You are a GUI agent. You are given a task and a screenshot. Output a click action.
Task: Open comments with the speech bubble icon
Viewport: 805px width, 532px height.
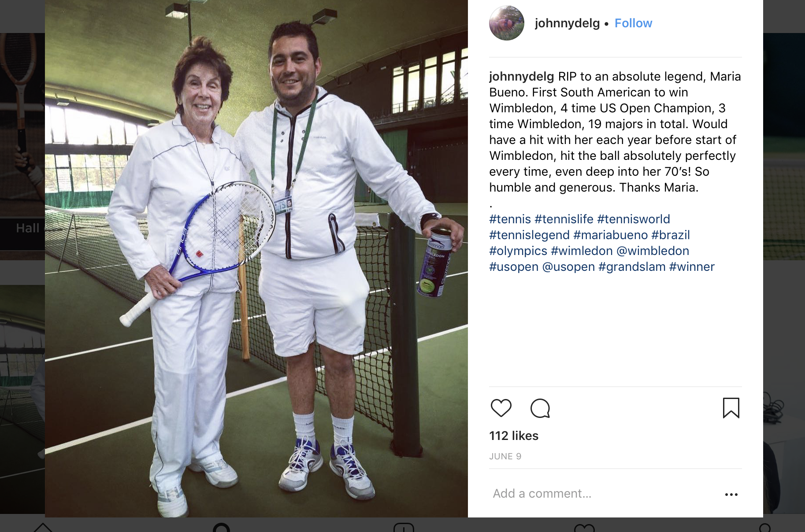tap(540, 408)
